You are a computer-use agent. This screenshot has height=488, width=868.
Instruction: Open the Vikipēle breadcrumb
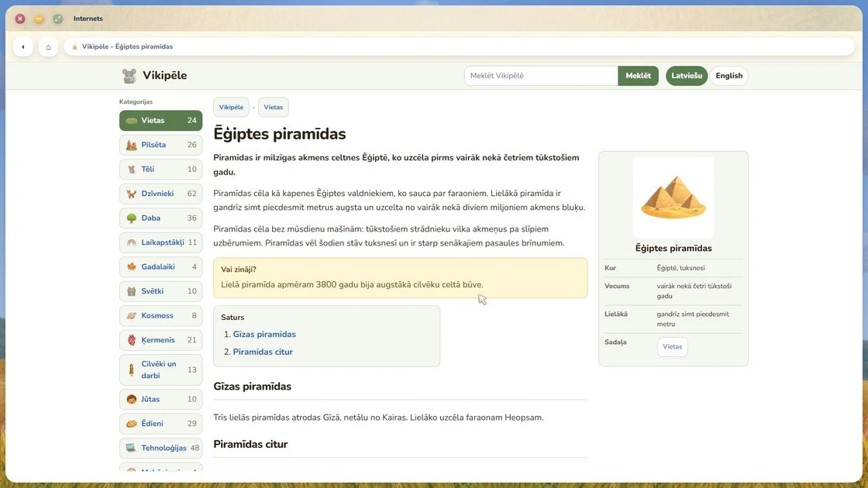(x=231, y=108)
